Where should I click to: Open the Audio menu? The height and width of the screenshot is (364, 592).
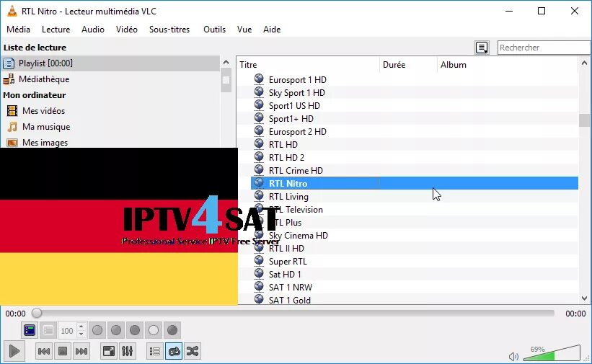point(93,30)
